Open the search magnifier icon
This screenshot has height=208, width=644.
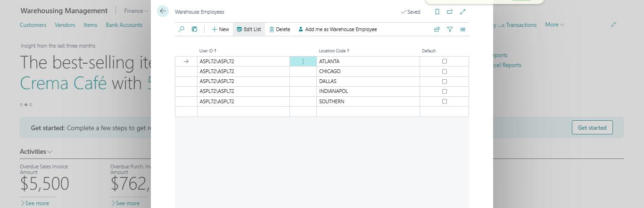coord(182,29)
